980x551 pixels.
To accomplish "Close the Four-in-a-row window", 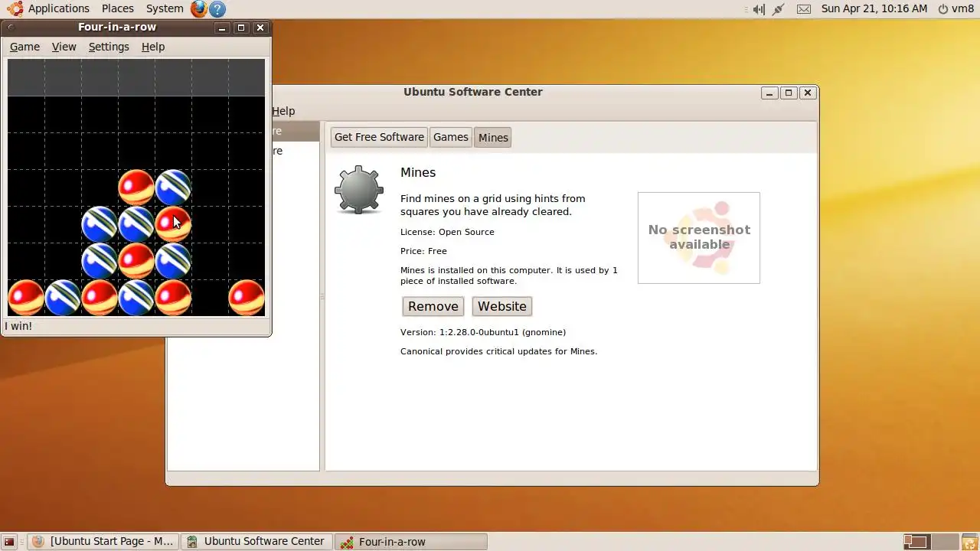I will point(260,28).
